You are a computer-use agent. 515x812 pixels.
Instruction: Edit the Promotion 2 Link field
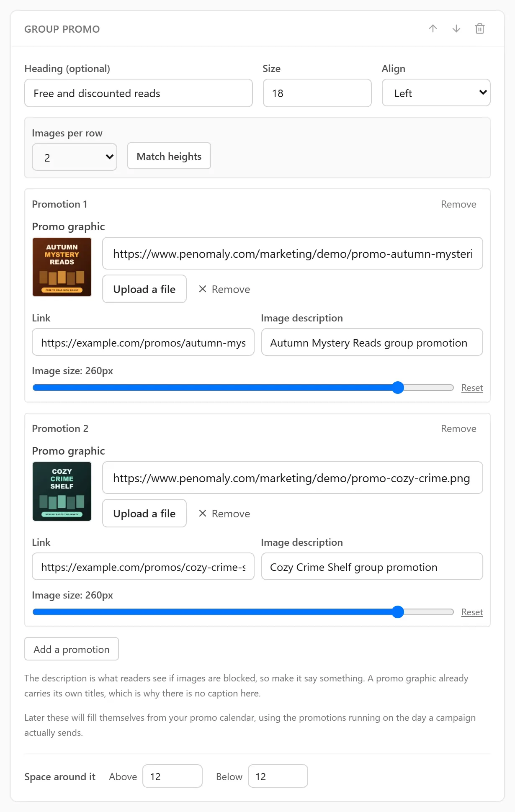[143, 567]
